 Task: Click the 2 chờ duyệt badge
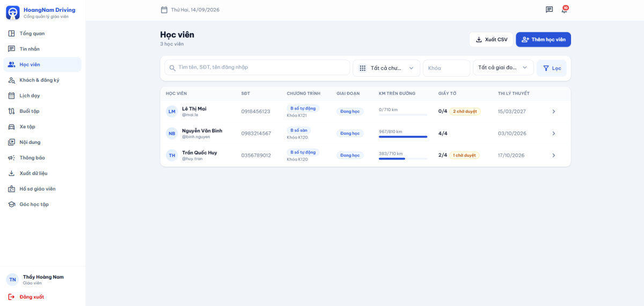tap(465, 111)
